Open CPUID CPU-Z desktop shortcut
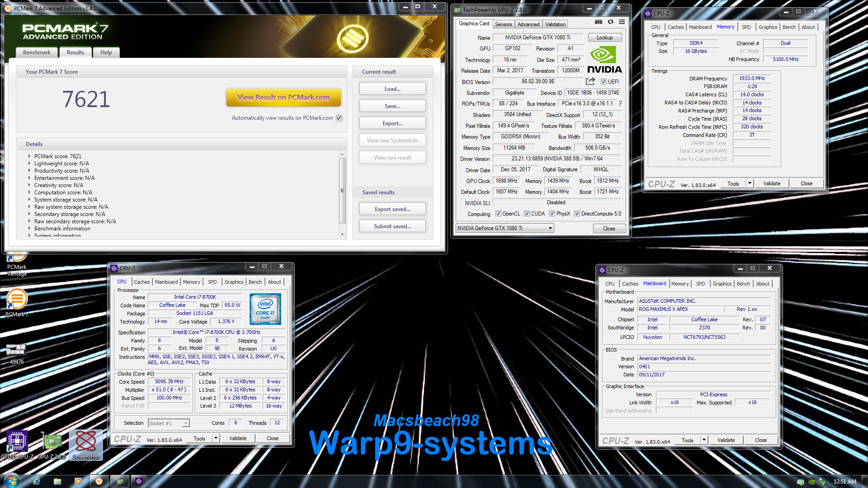This screenshot has width=868, height=488. point(17,445)
